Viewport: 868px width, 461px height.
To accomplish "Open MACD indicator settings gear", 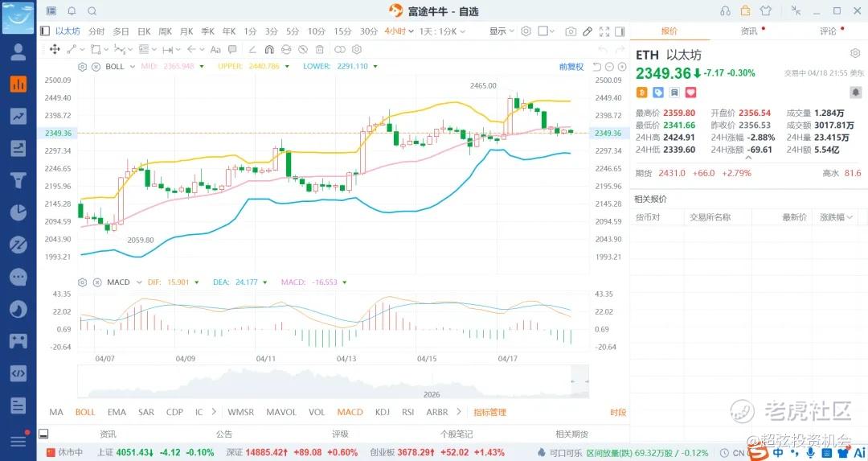I will click(x=82, y=282).
